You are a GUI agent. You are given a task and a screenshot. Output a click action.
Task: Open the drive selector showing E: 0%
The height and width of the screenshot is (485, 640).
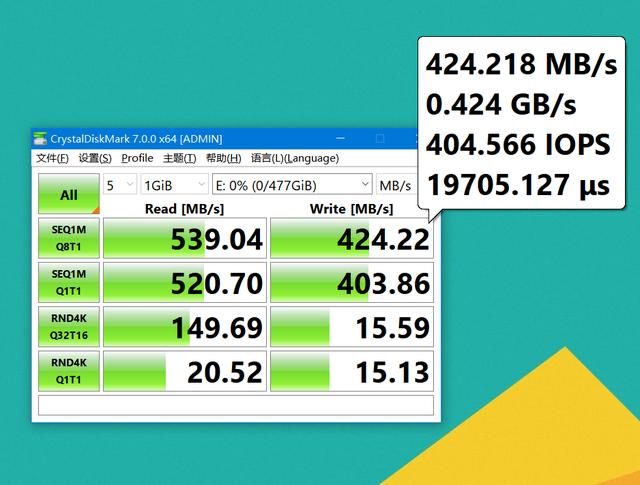tap(292, 185)
